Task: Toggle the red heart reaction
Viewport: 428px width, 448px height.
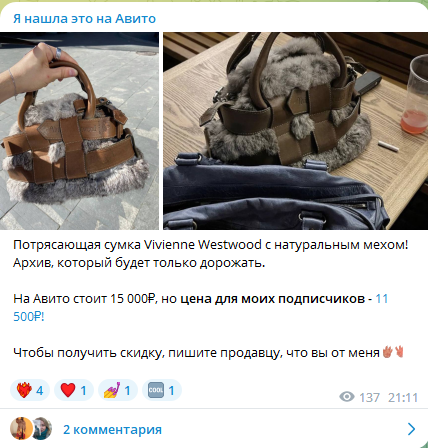Action: [x=74, y=390]
